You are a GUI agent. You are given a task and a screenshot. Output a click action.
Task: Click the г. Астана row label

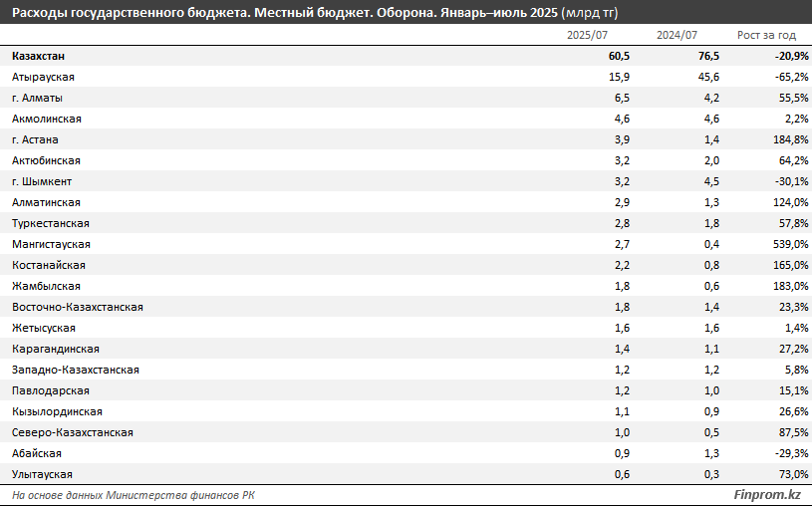point(35,139)
